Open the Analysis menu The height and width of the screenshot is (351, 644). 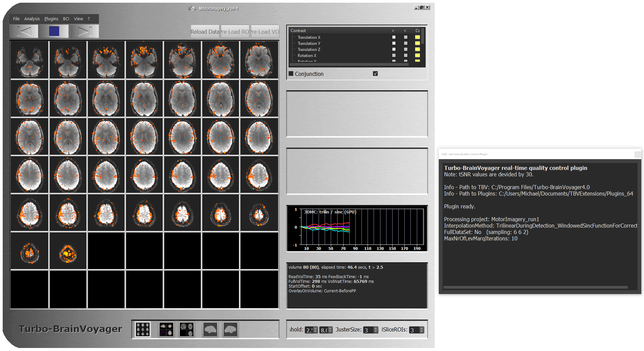point(32,19)
